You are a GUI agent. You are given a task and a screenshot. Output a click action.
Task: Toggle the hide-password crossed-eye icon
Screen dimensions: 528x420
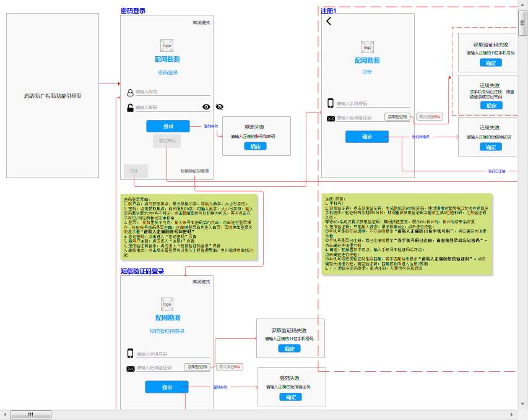(219, 106)
